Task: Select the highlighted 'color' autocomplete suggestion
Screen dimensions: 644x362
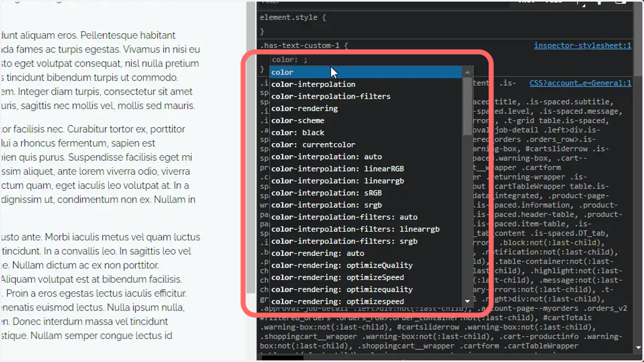Action: 365,72
